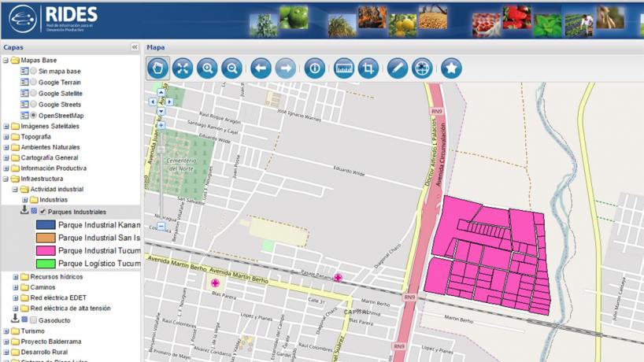Select Cartografía General in layer tree
Screen dimensions: 644x362
click(x=49, y=157)
